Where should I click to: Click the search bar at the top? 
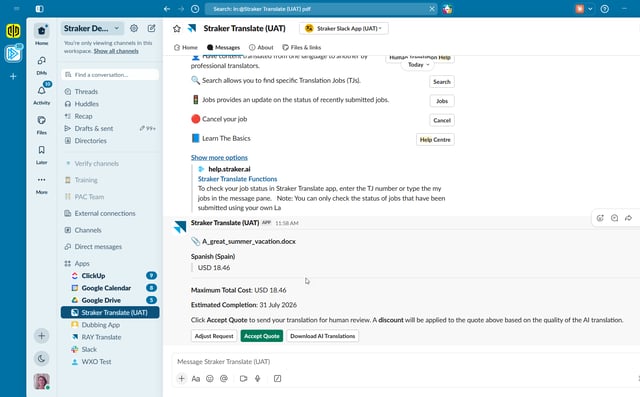point(321,9)
